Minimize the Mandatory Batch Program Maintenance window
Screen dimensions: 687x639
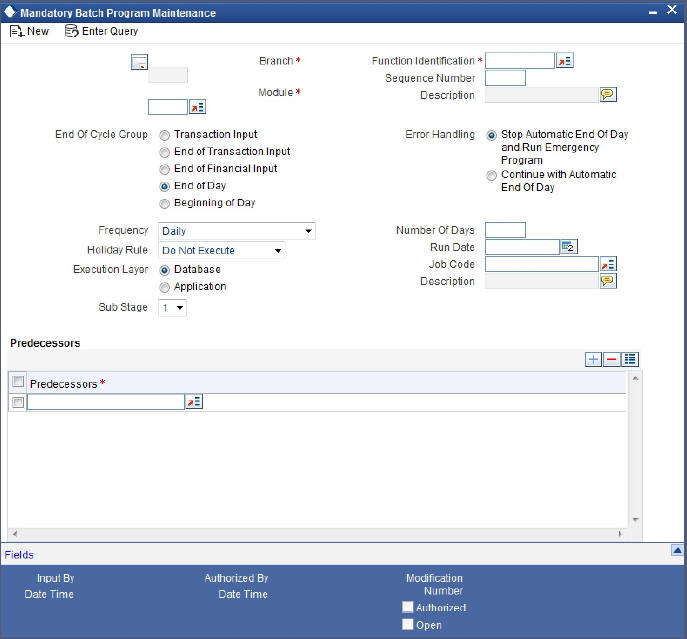653,12
